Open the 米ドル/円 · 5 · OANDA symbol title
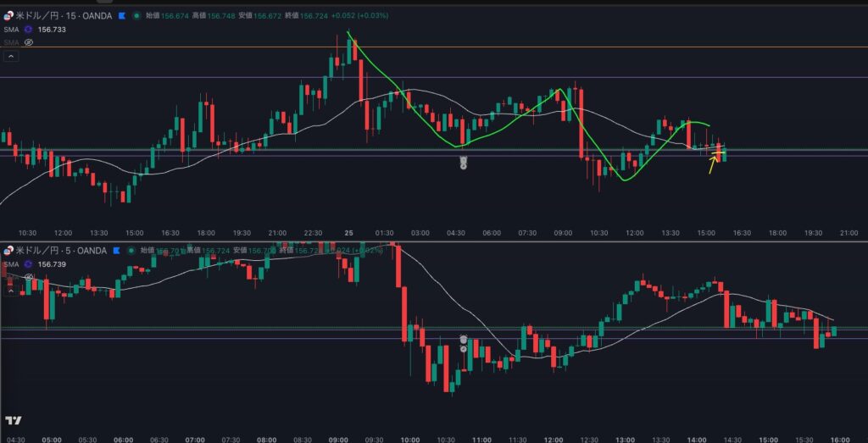The width and height of the screenshot is (868, 443). click(58, 251)
